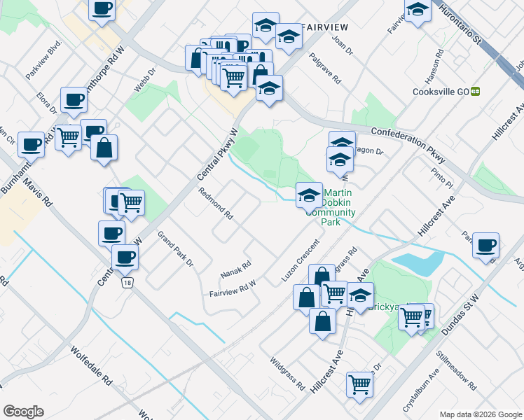Click the Fairview Rd W street label
The height and width of the screenshot is (420, 524).
pos(233,289)
